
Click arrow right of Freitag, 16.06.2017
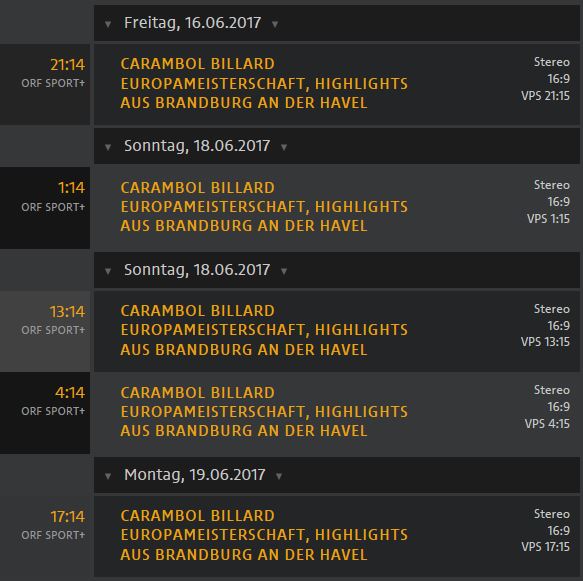point(275,25)
